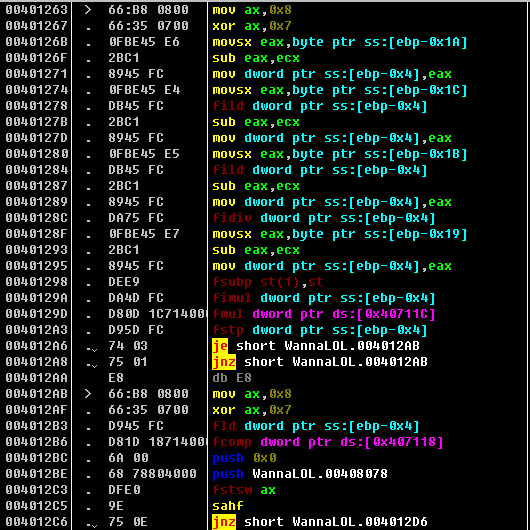530x530 pixels.
Task: Click the 'sahf' instruction
Action: tap(228, 506)
